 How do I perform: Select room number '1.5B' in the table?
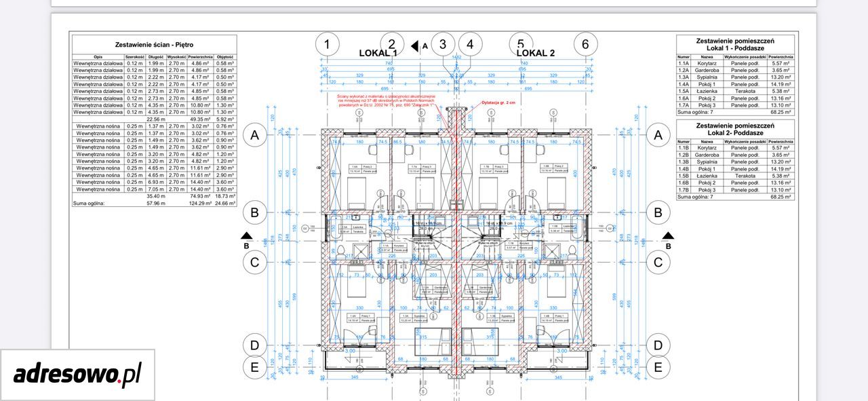coord(684,176)
